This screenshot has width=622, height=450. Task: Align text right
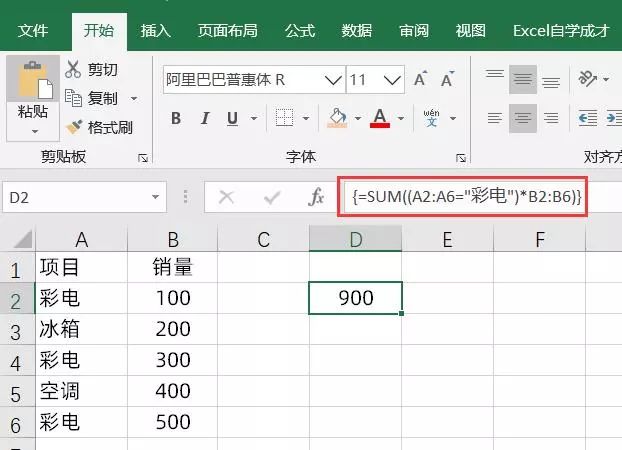tap(551, 118)
